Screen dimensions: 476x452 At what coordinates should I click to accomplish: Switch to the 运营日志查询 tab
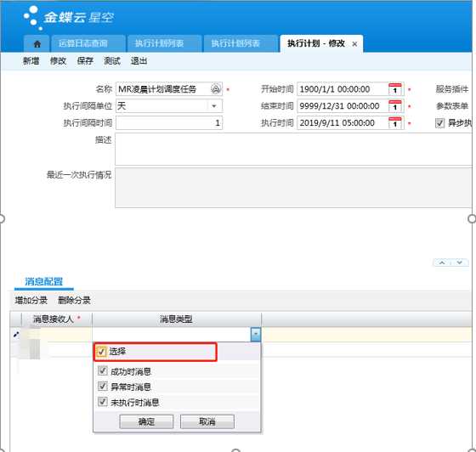click(88, 43)
